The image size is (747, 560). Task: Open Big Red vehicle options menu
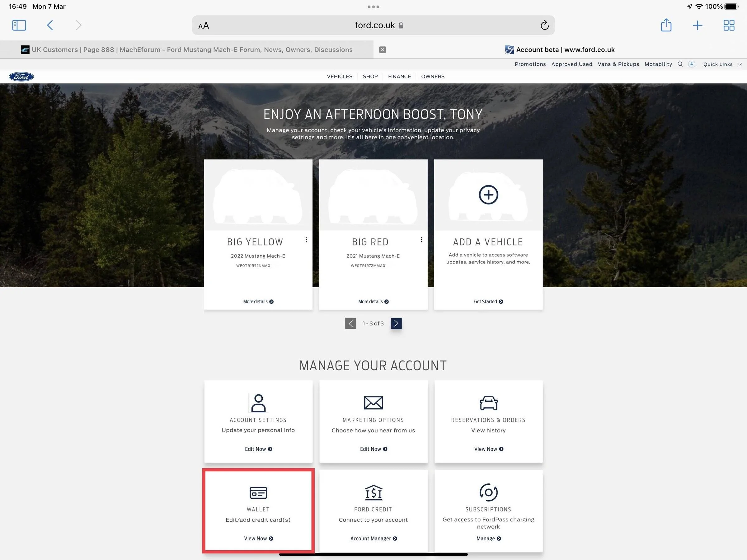coord(421,240)
